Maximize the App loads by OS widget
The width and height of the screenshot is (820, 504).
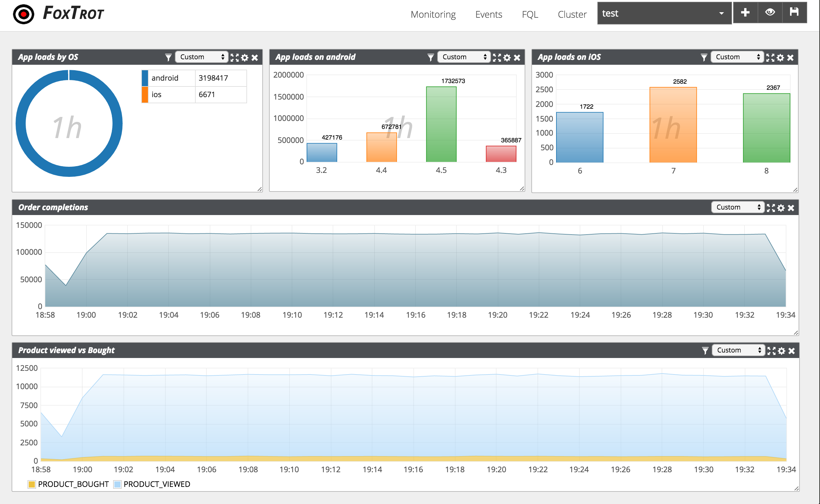pyautogui.click(x=235, y=58)
